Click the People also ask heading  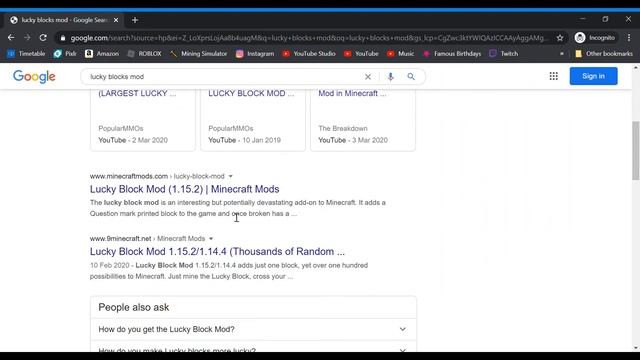coord(133,307)
